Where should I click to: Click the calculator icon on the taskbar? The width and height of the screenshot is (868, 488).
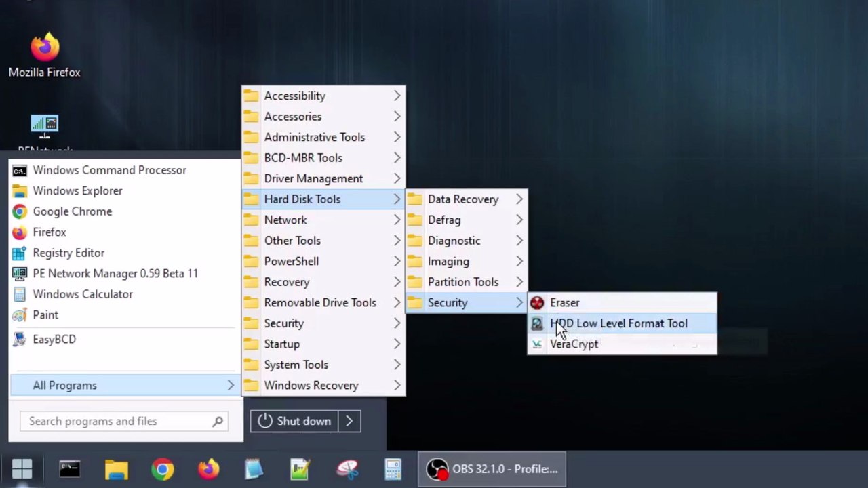click(393, 469)
